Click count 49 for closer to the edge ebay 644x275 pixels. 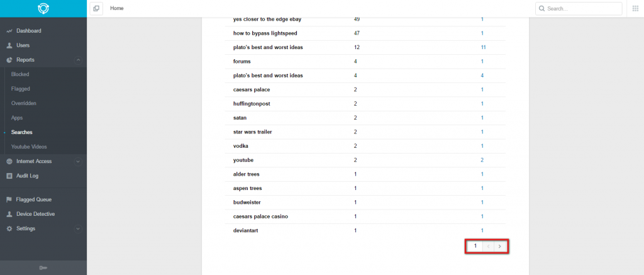point(357,19)
